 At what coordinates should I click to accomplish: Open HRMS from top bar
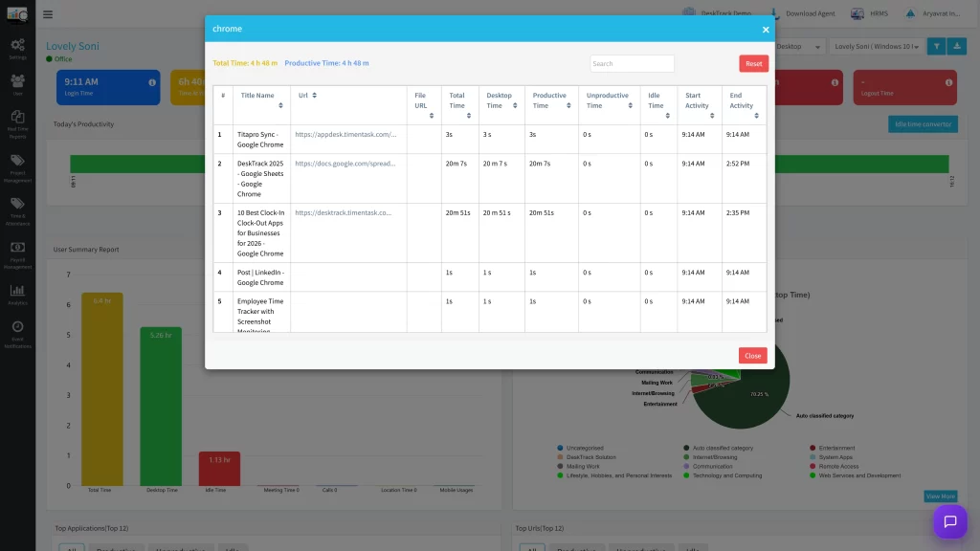pyautogui.click(x=869, y=13)
